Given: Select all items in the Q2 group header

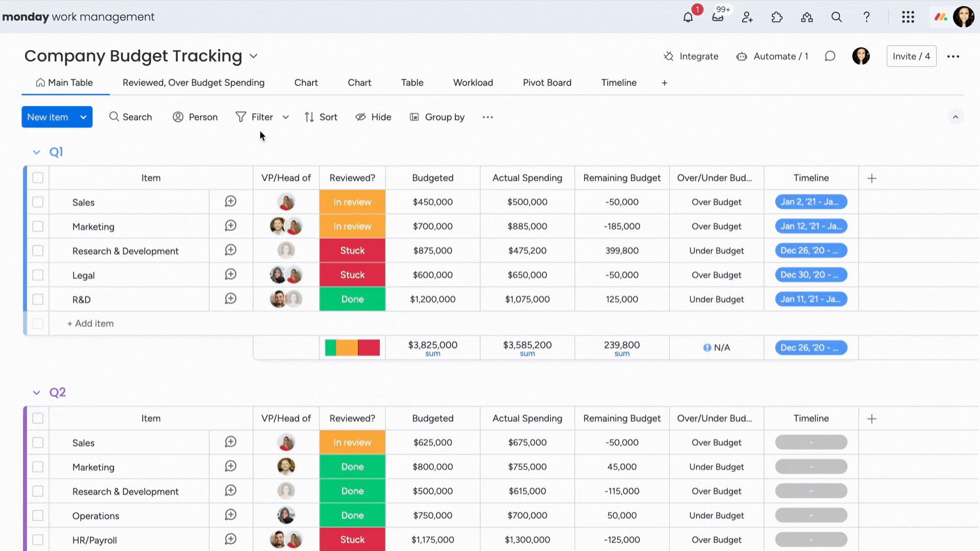Looking at the screenshot, I should [x=38, y=418].
